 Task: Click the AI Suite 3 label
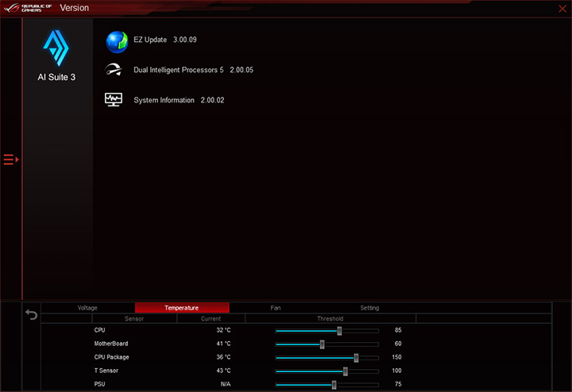(x=56, y=77)
